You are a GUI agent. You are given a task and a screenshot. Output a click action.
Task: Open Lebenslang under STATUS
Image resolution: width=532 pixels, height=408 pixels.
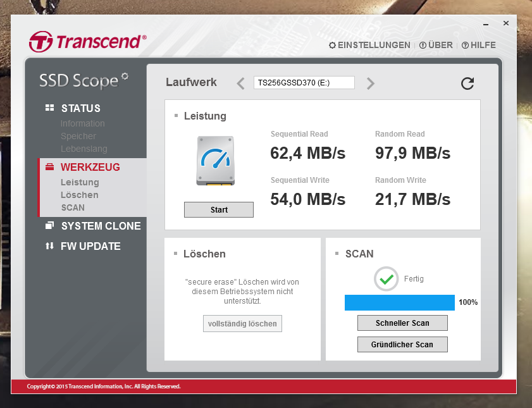coord(84,149)
